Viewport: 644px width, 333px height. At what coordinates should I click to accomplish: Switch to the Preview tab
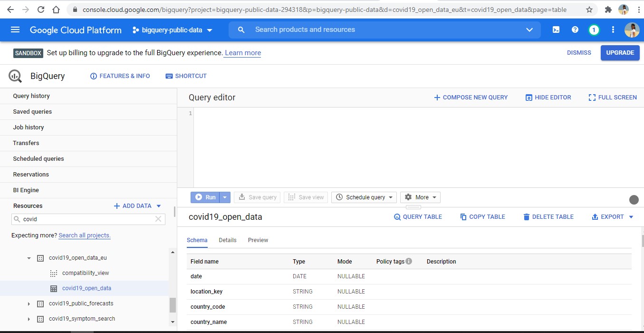tap(258, 240)
